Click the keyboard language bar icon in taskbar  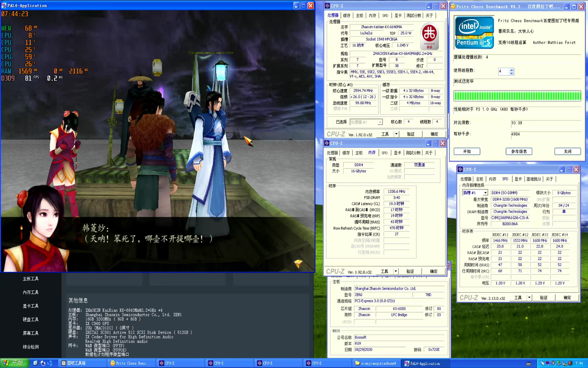pyautogui.click(x=528, y=364)
